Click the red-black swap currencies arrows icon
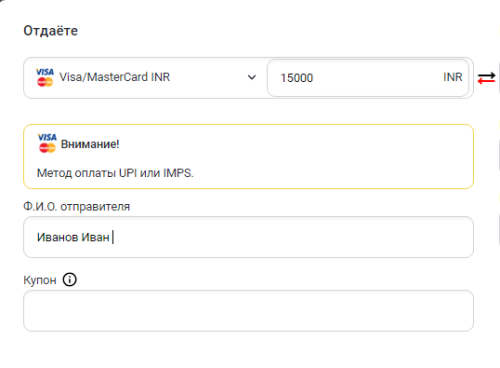500x368 pixels. [x=486, y=78]
